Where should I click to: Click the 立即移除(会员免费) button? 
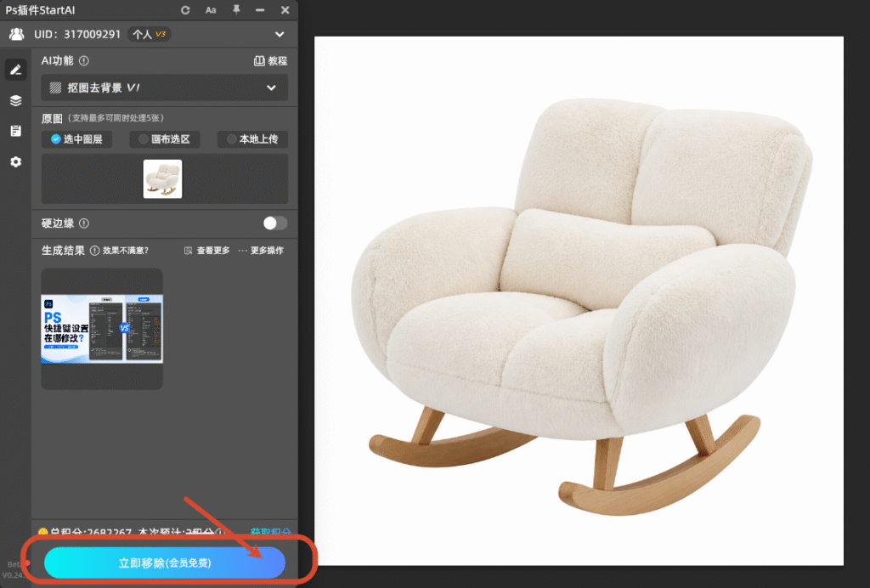pos(165,563)
